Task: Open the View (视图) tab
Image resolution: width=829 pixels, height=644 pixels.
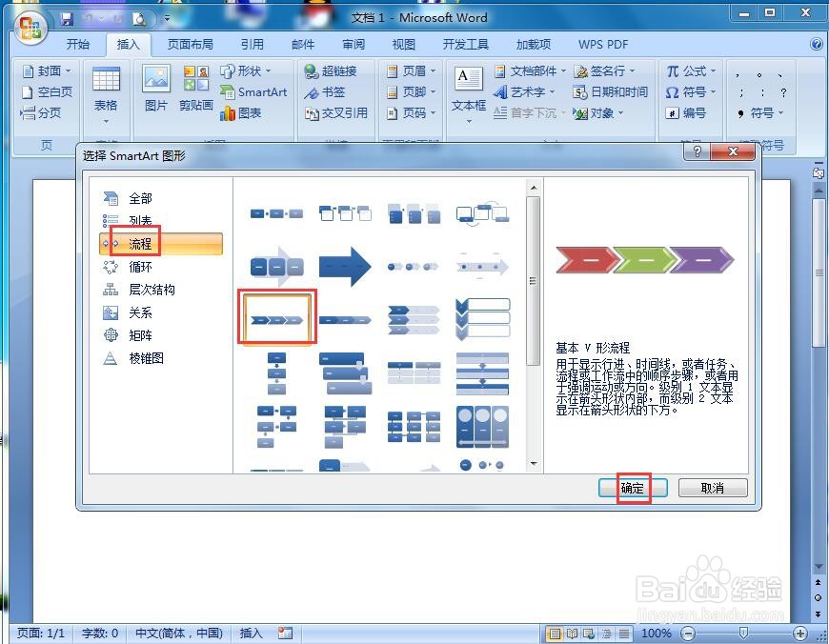Action: coord(403,45)
